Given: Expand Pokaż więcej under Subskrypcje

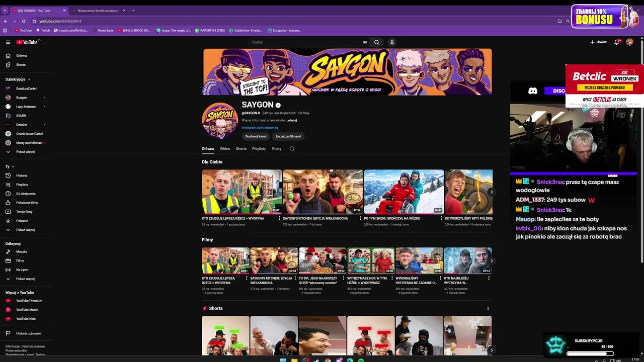Looking at the screenshot, I should click(26, 152).
